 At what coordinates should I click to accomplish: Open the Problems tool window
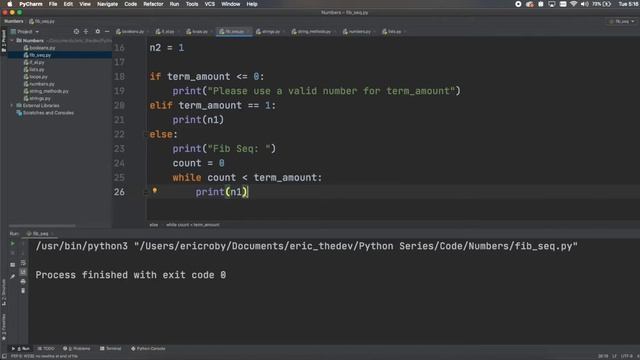coord(77,349)
